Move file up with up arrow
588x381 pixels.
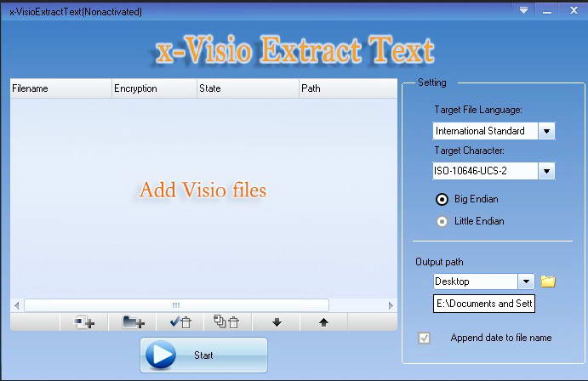point(323,322)
